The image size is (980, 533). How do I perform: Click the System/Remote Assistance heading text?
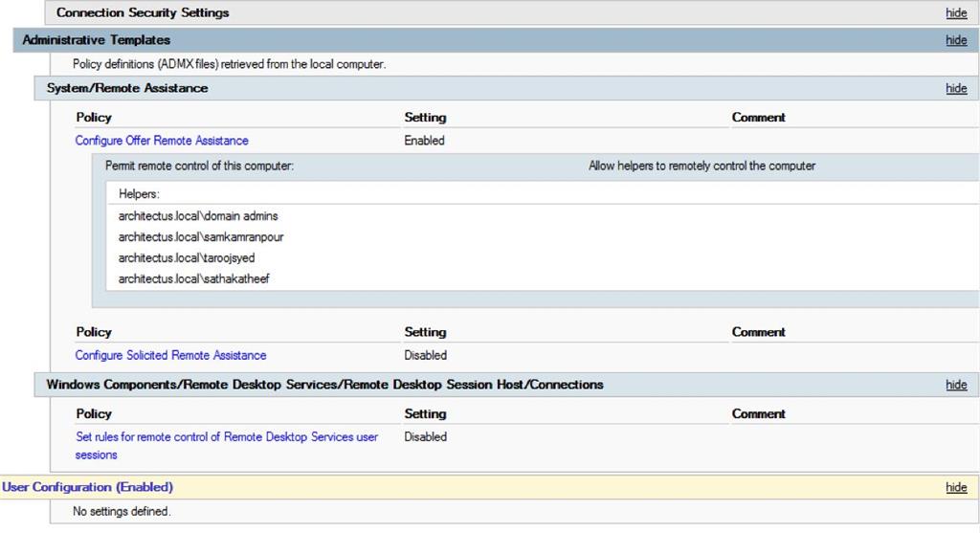tap(127, 88)
